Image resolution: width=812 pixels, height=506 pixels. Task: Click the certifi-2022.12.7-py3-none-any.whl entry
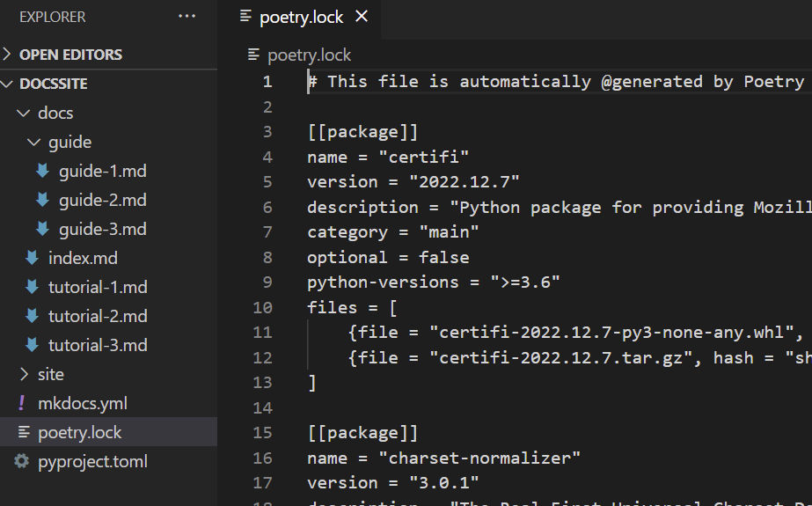click(576, 333)
